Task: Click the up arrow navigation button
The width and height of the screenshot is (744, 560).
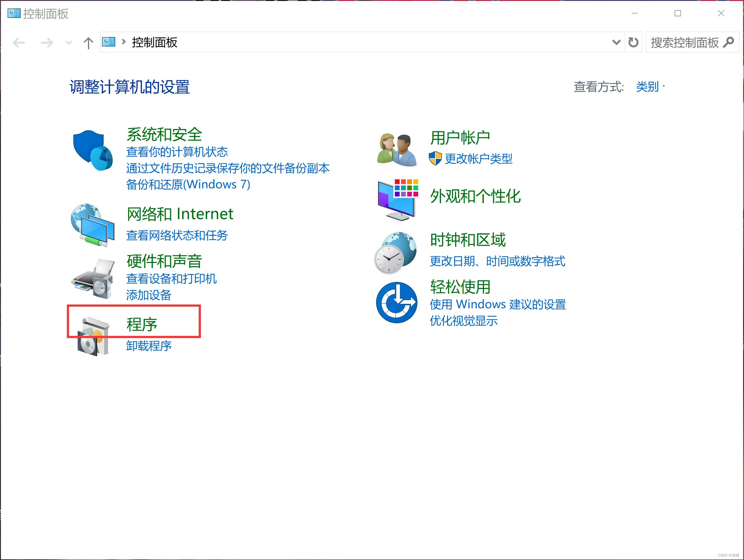Action: (88, 43)
